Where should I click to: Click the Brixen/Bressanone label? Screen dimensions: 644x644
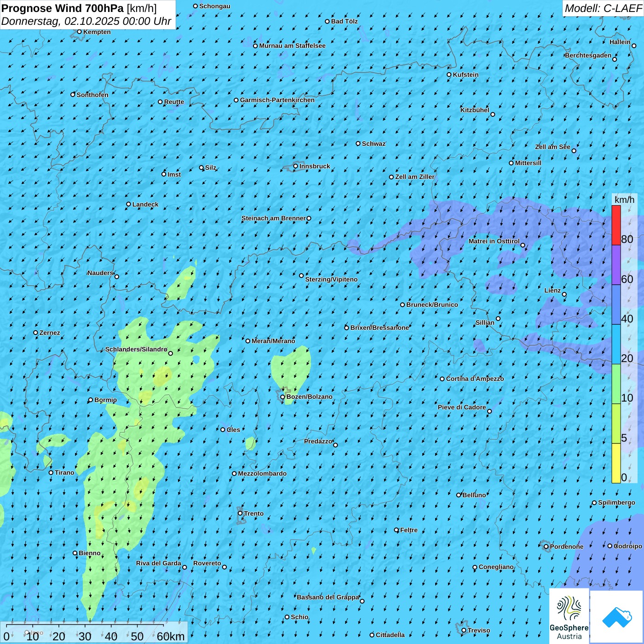click(379, 328)
